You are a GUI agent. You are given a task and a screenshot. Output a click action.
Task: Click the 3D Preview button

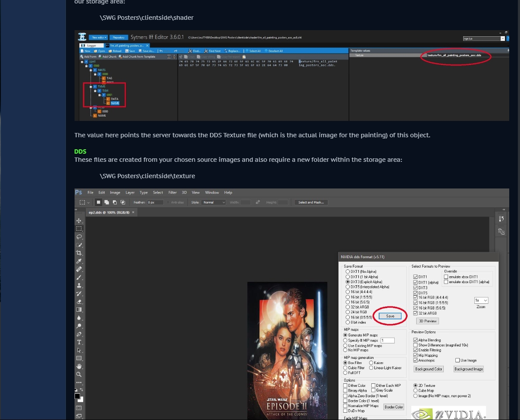click(x=427, y=321)
